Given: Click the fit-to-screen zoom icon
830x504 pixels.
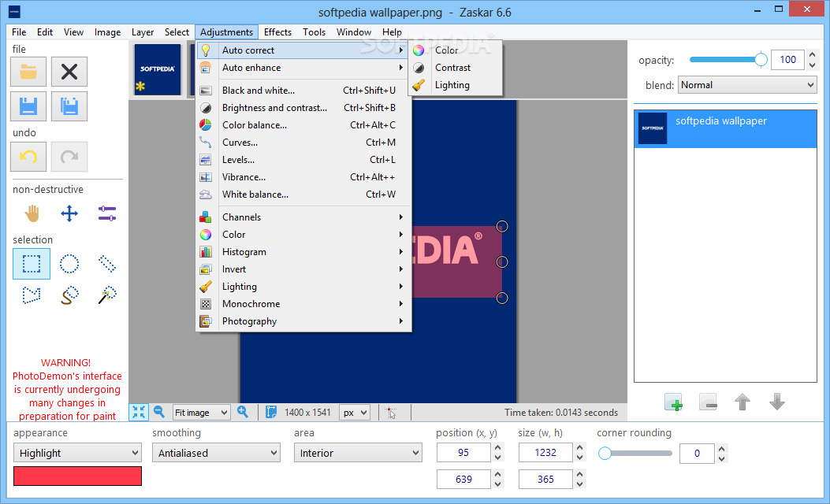Looking at the screenshot, I should pos(139,412).
